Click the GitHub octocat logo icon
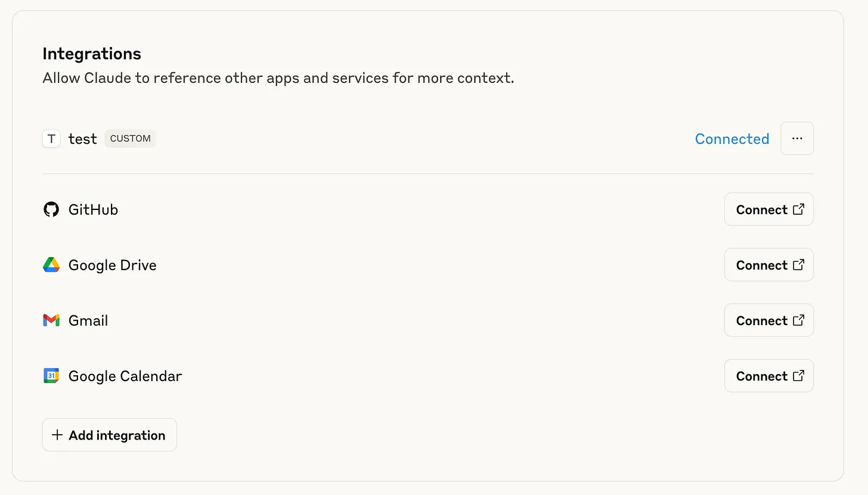The height and width of the screenshot is (495, 868). coord(51,209)
